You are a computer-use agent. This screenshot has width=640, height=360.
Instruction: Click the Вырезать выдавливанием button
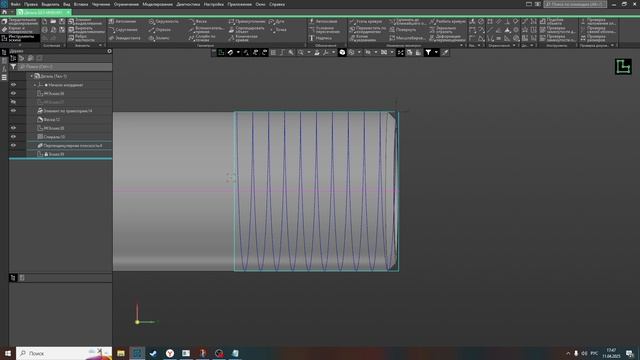point(86,30)
